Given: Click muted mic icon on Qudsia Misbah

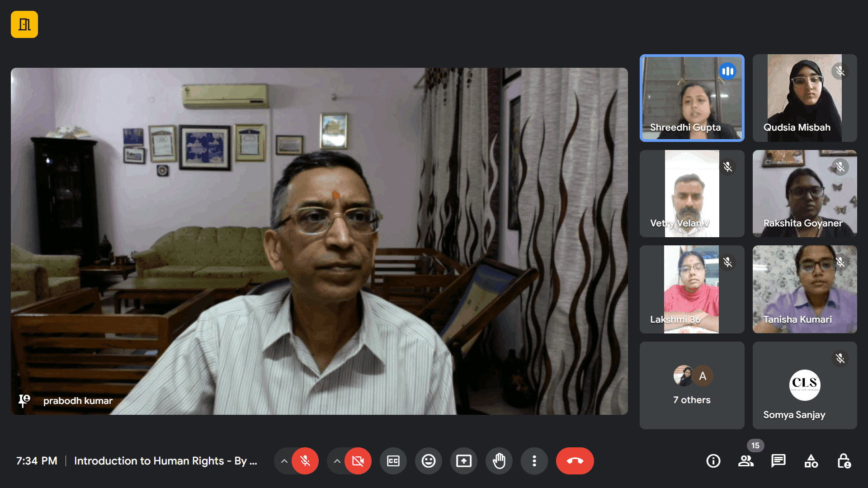Looking at the screenshot, I should [840, 71].
